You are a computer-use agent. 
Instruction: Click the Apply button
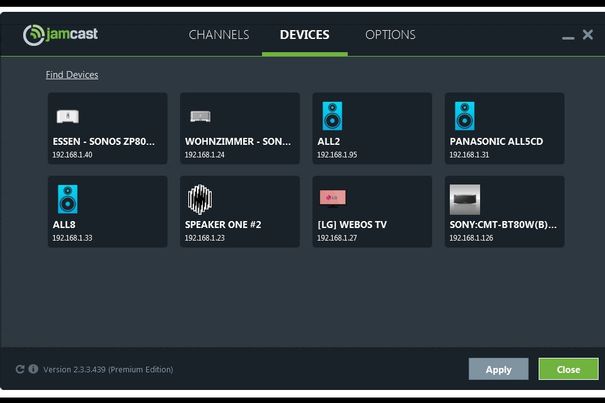[499, 369]
